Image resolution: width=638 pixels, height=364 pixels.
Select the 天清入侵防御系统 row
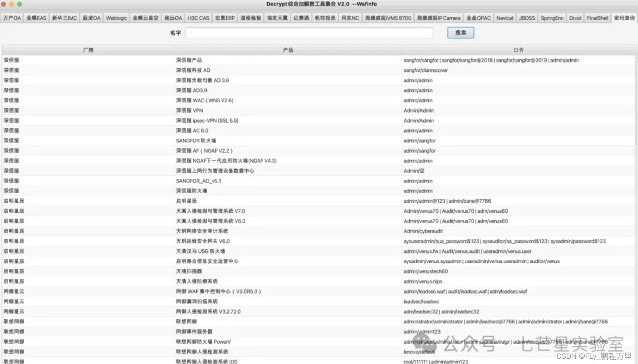pyautogui.click(x=319, y=282)
